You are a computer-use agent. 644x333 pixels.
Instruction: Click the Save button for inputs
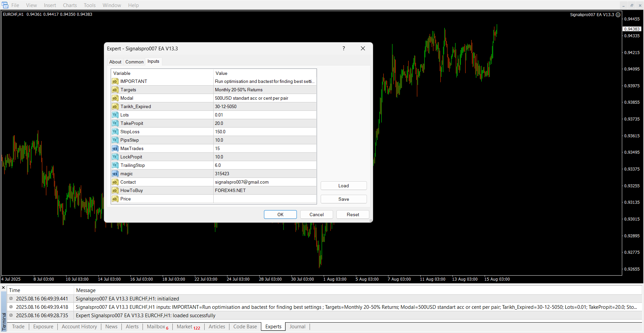click(x=343, y=199)
